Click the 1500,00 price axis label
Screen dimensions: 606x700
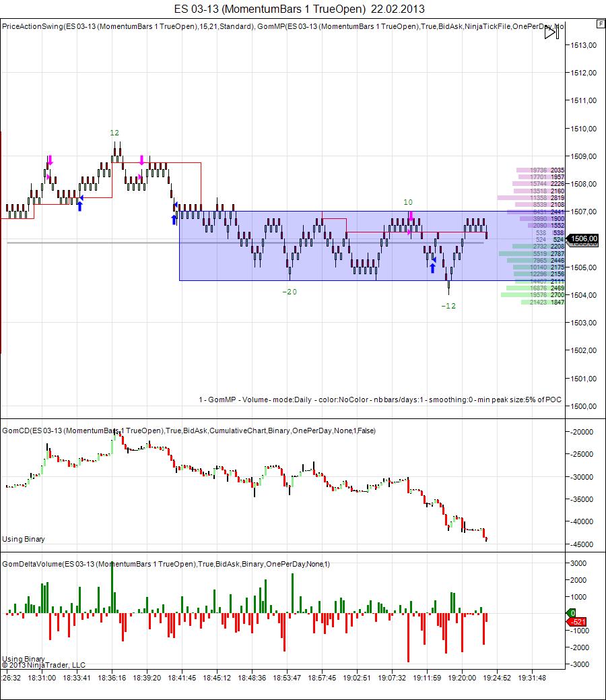(583, 406)
